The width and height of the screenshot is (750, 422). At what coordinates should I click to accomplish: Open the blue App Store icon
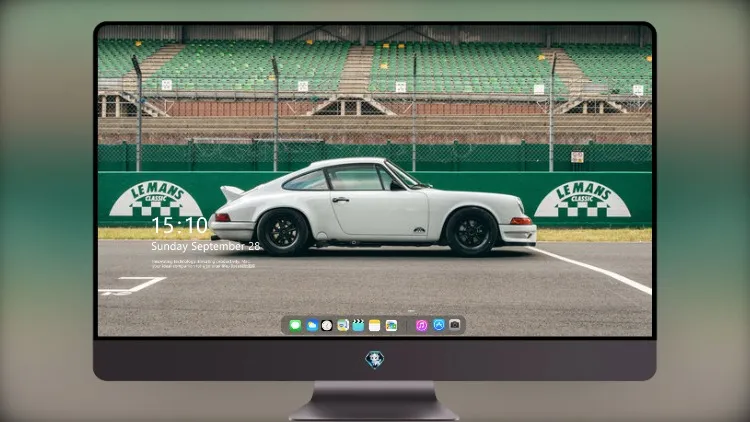point(439,325)
